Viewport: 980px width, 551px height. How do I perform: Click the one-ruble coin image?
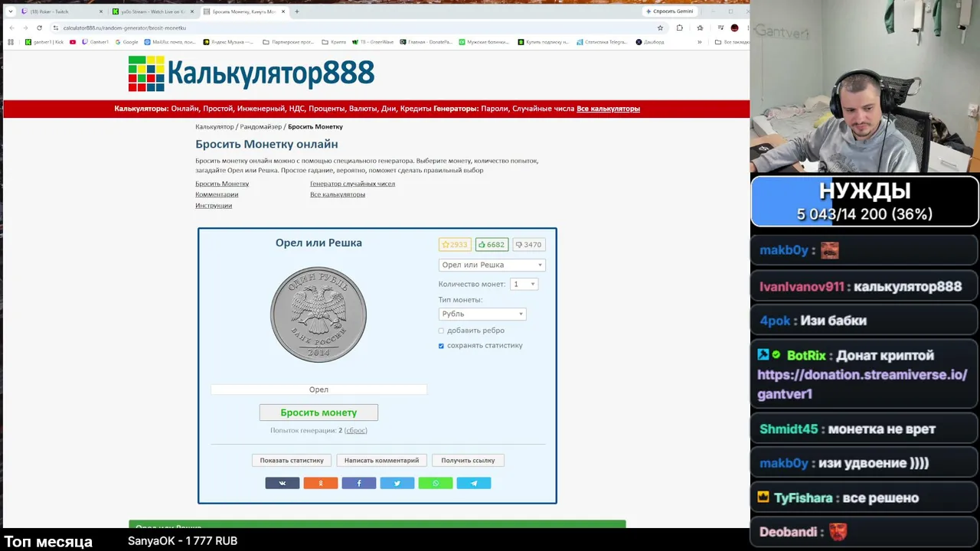[x=318, y=315]
